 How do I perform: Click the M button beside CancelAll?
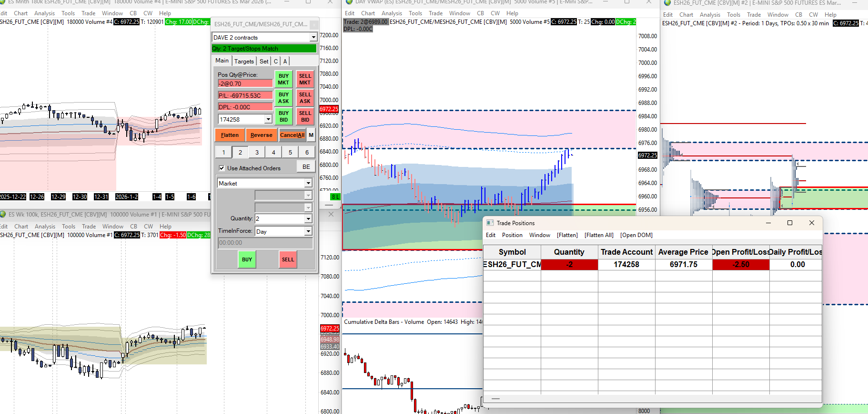(311, 135)
